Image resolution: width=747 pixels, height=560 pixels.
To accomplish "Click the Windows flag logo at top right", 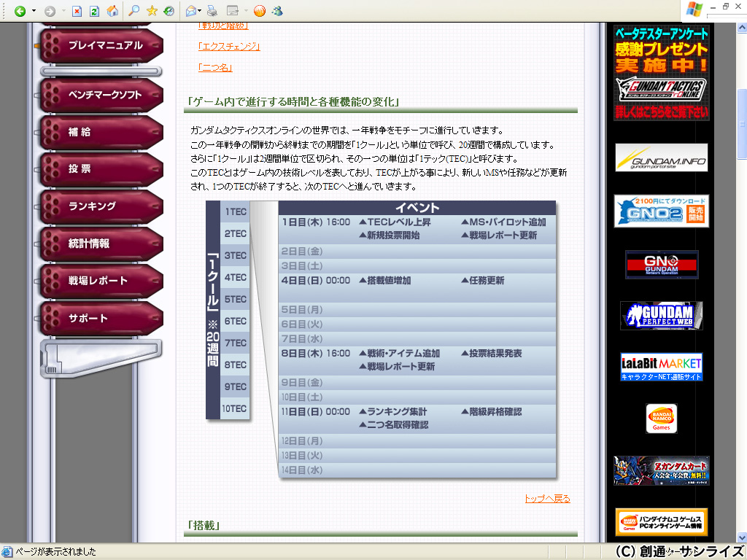I will (x=694, y=9).
